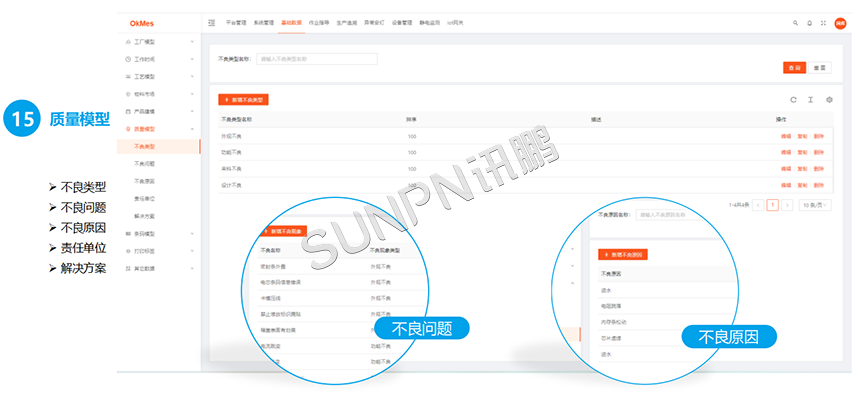Click the 新增不良类型 add button
Screen dimensions: 860x394
(243, 100)
